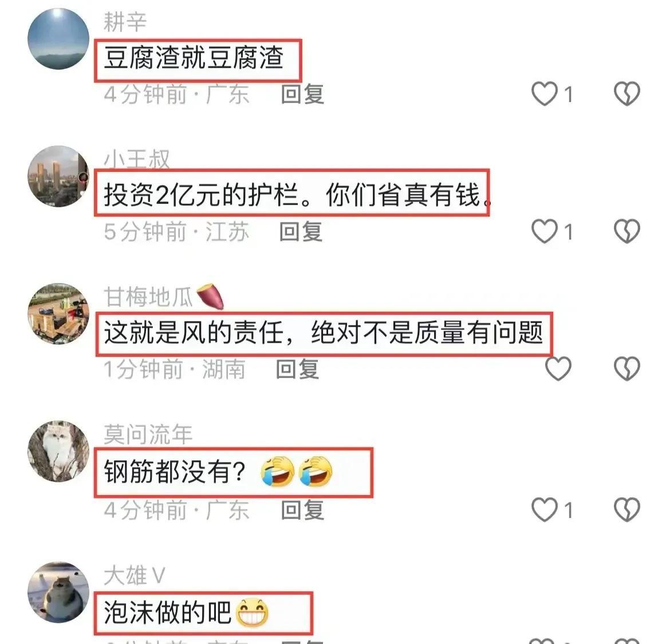Dislike 甘梅地瓜's comment with broken heart
Viewport: 670px width, 644px height.
(x=627, y=368)
